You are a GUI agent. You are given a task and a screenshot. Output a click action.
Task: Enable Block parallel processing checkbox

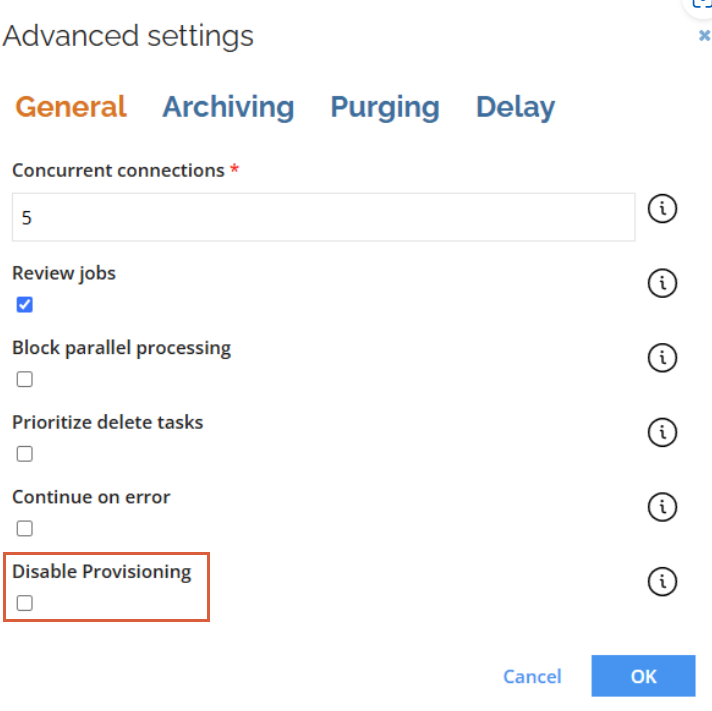click(25, 379)
